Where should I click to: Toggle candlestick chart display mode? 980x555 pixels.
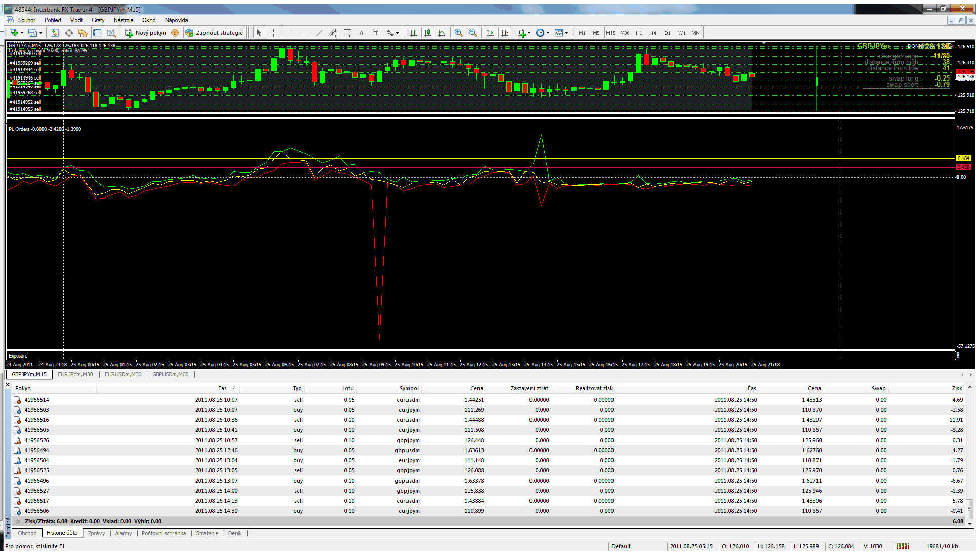[x=428, y=33]
